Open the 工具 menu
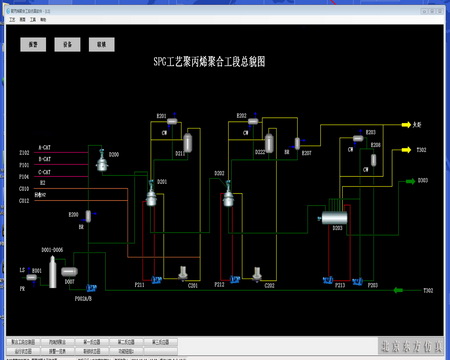Image resolution: width=450 pixels, height=360 pixels. click(x=33, y=20)
